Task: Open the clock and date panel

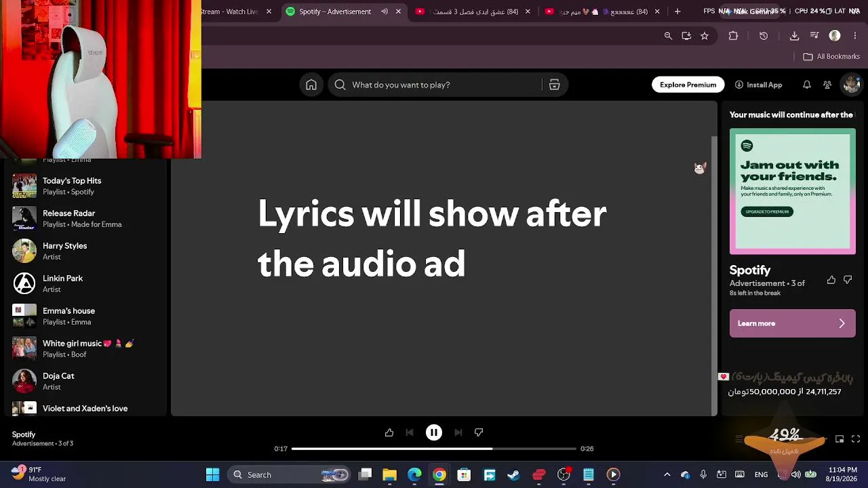Action: [x=842, y=474]
